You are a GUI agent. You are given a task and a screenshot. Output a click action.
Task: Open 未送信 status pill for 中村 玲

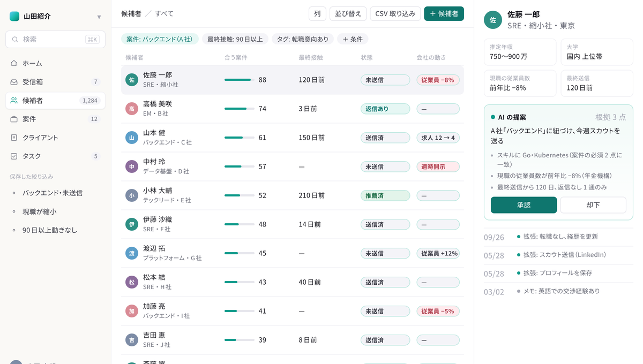coord(385,166)
